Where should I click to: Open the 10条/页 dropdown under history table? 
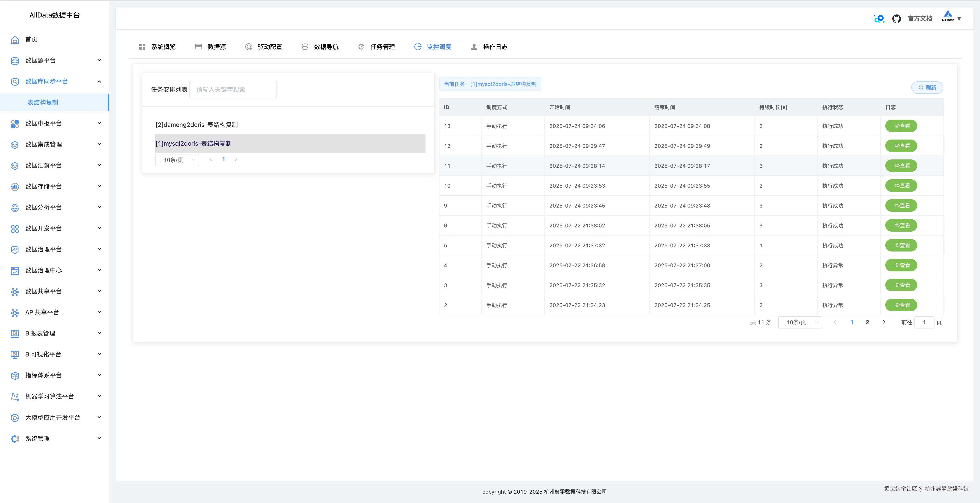pyautogui.click(x=800, y=322)
